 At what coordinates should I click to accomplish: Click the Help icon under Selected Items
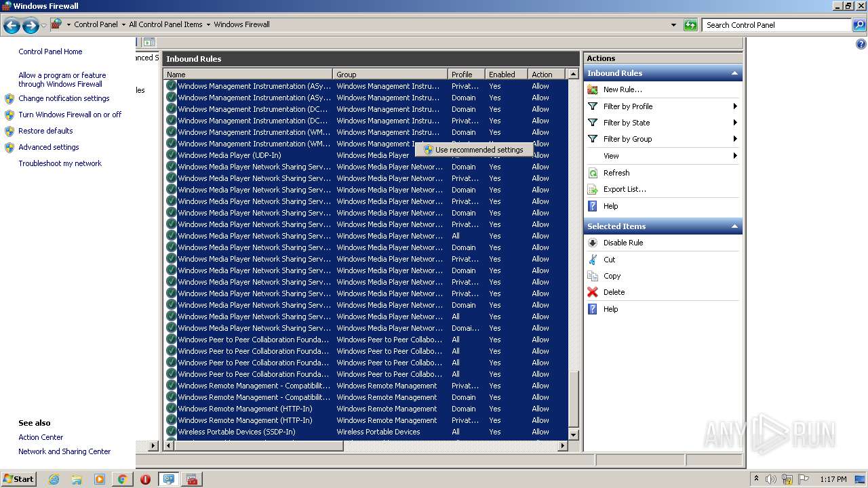593,309
